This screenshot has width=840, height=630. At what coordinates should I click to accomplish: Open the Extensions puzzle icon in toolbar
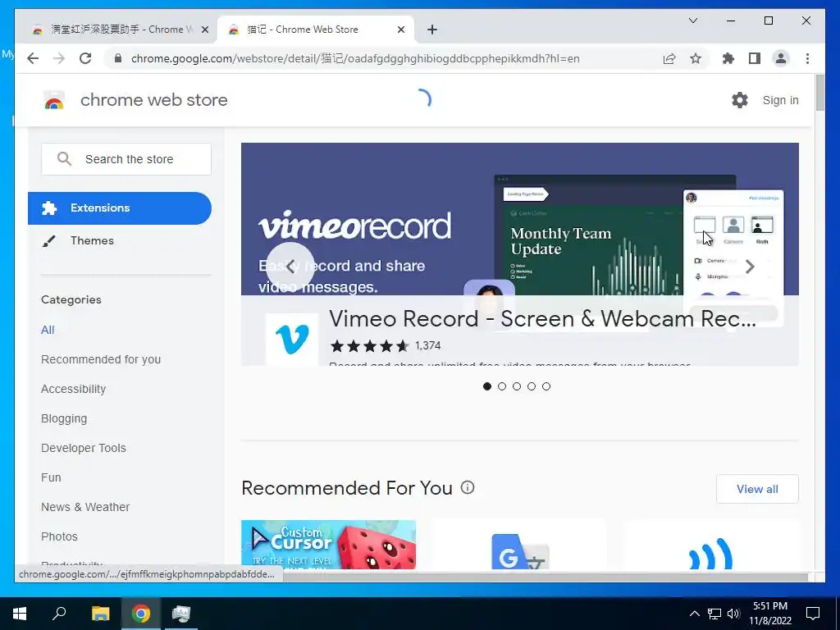tap(728, 58)
